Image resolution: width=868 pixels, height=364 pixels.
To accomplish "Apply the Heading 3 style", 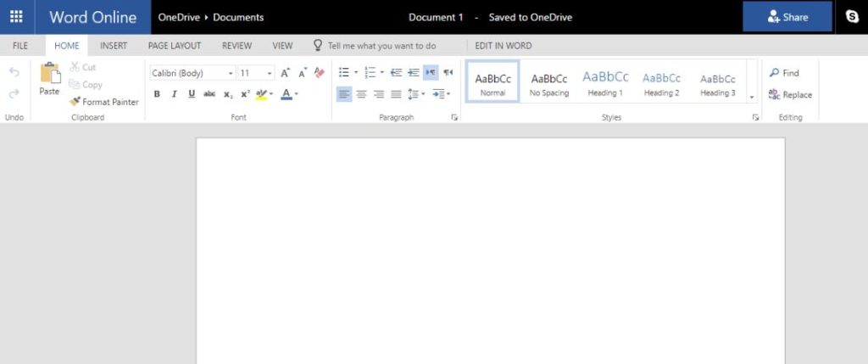I will point(718,81).
